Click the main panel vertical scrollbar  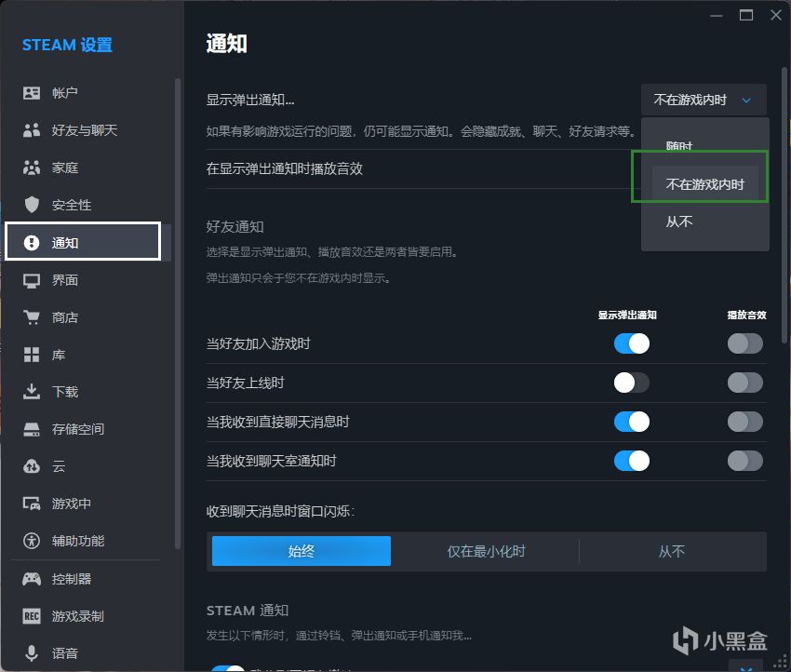784,206
